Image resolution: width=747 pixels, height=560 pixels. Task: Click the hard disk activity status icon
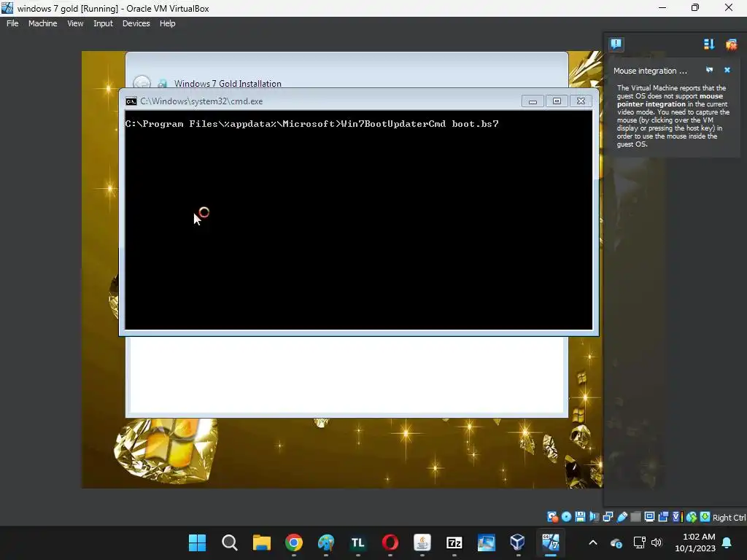pyautogui.click(x=553, y=517)
